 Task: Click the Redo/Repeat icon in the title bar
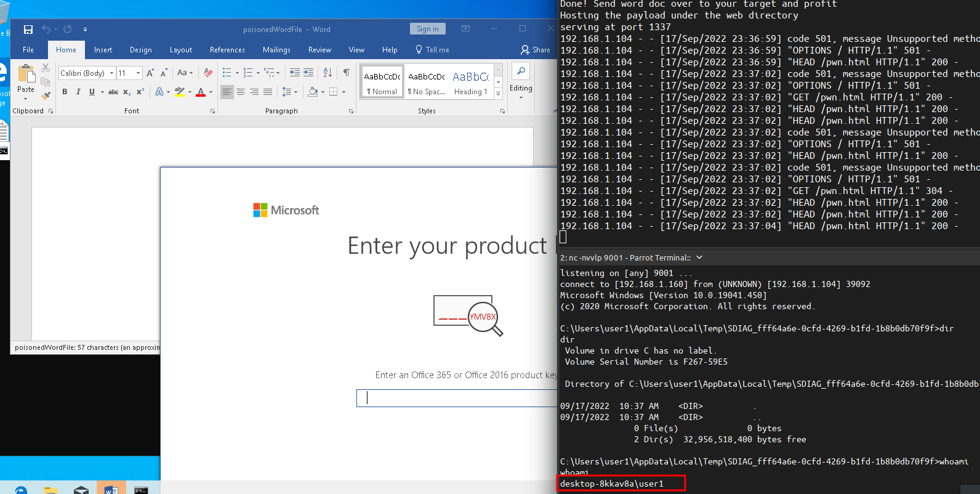click(x=68, y=29)
